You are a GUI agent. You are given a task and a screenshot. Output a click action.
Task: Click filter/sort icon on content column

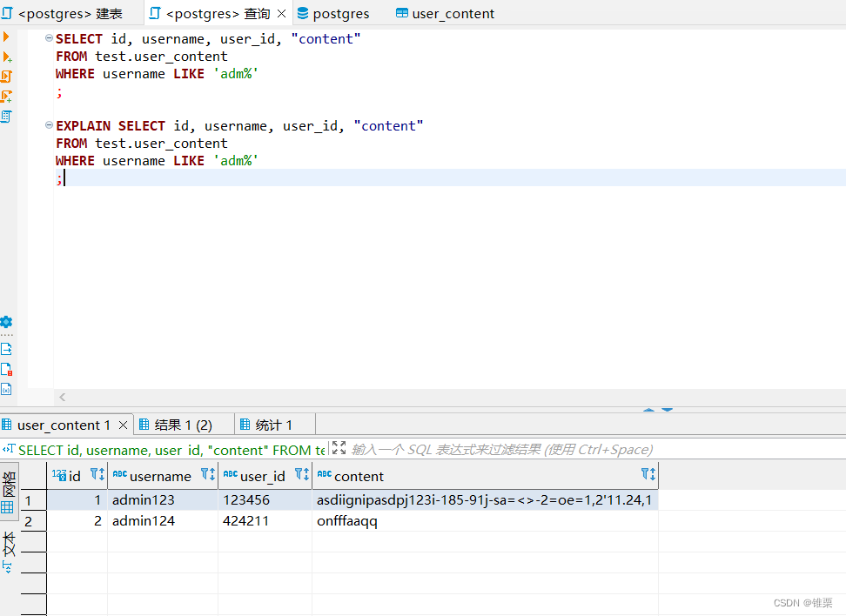tap(648, 475)
